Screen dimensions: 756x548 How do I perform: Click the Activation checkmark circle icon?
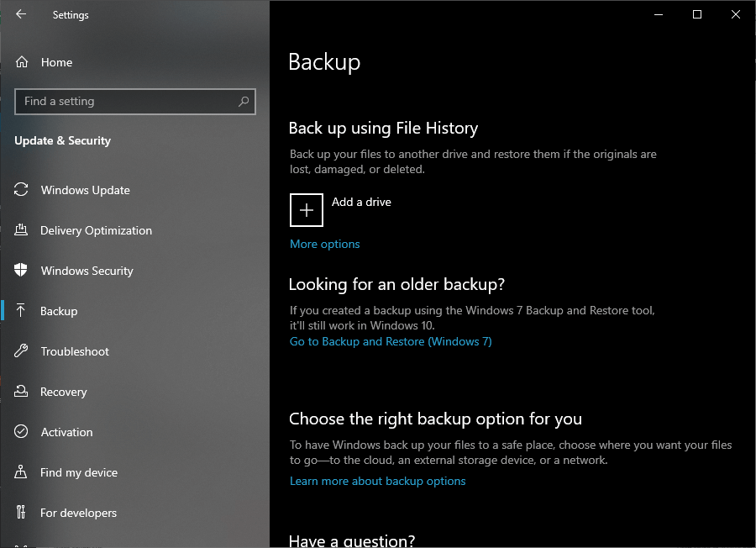21,431
